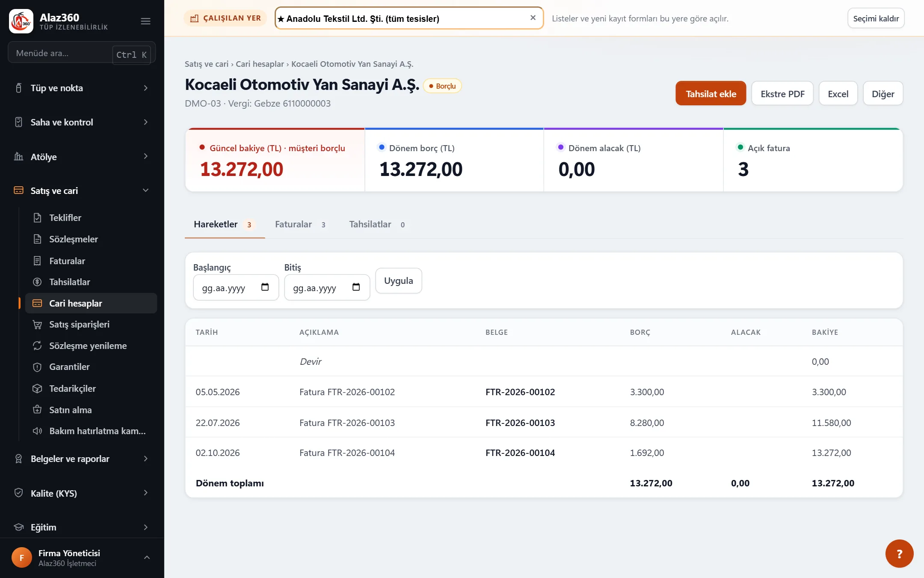Viewport: 924px width, 578px height.
Task: Open the calendar picker in Bitiş field
Action: (x=356, y=287)
